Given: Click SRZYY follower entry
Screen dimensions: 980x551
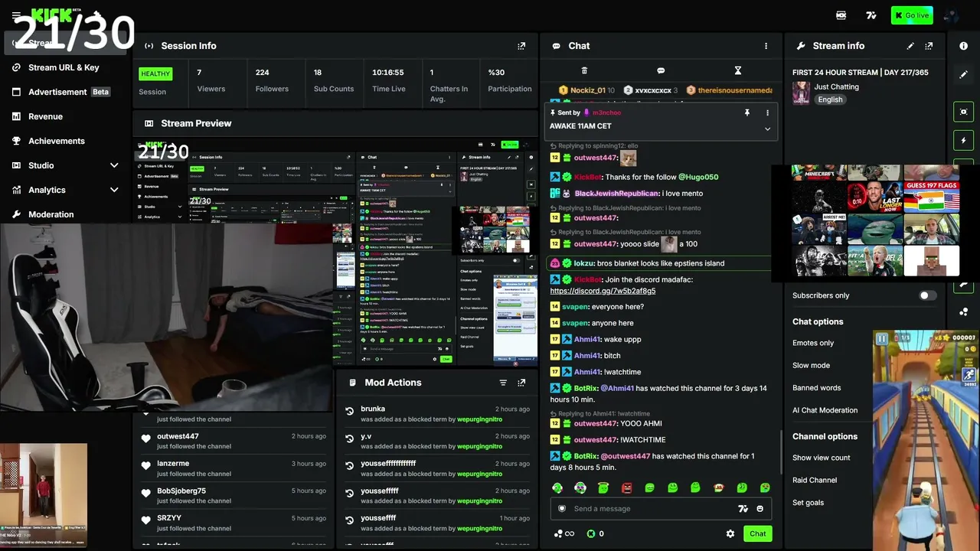Looking at the screenshot, I should tap(234, 523).
